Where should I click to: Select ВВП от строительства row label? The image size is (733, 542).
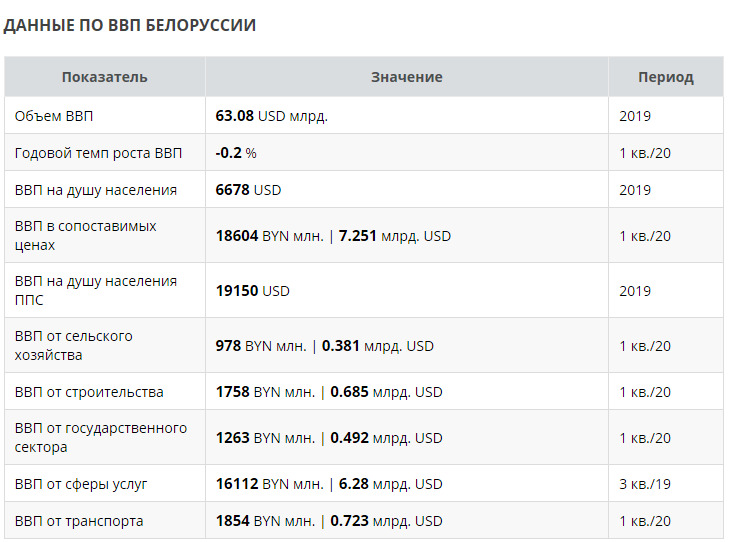[89, 392]
